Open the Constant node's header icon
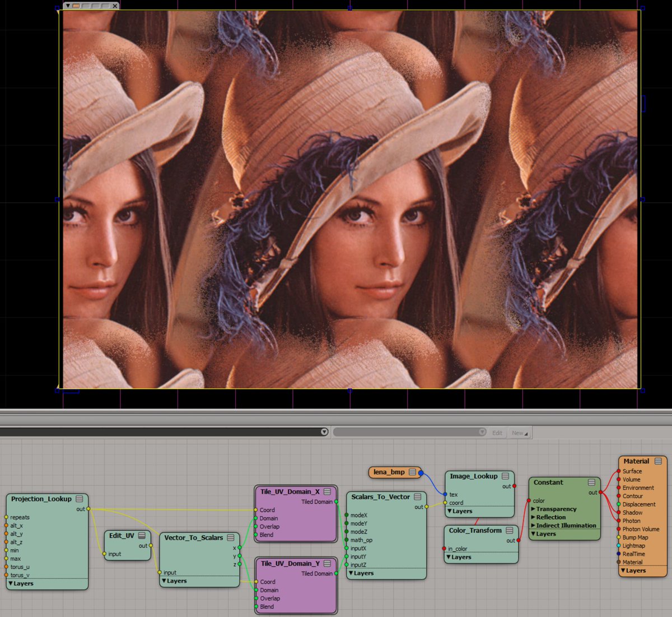 coord(592,482)
